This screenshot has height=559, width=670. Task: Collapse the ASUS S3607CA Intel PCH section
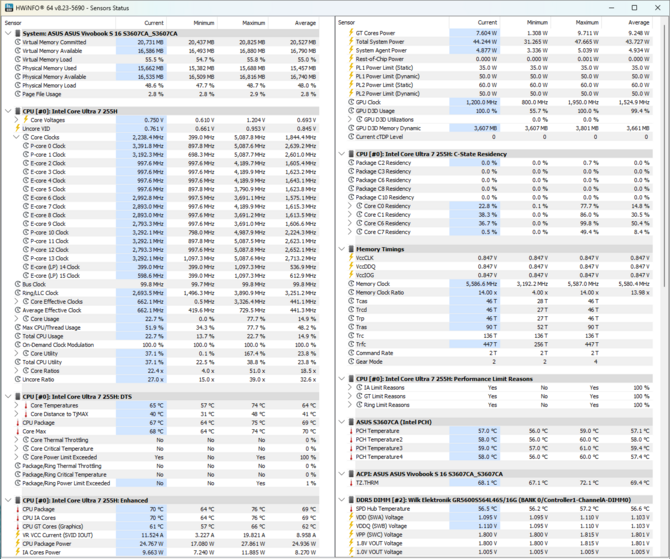click(x=342, y=422)
